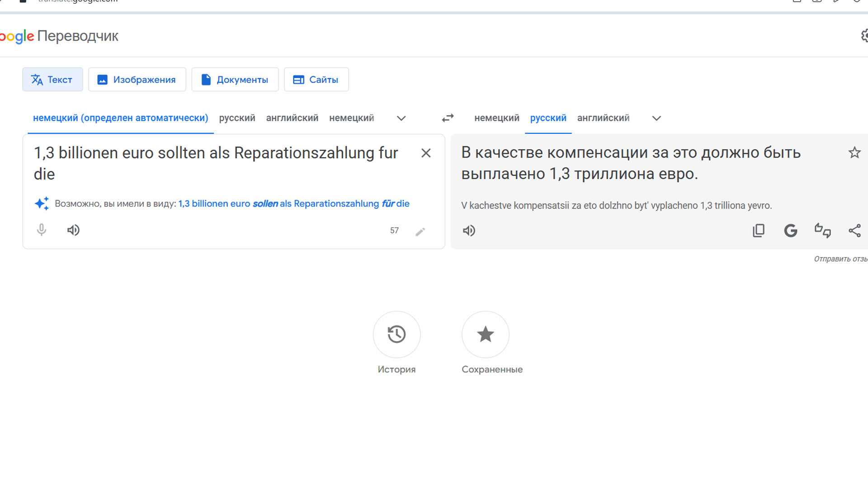The height and width of the screenshot is (488, 868).
Task: Click Отправить отзыв feedback link
Action: (x=841, y=259)
